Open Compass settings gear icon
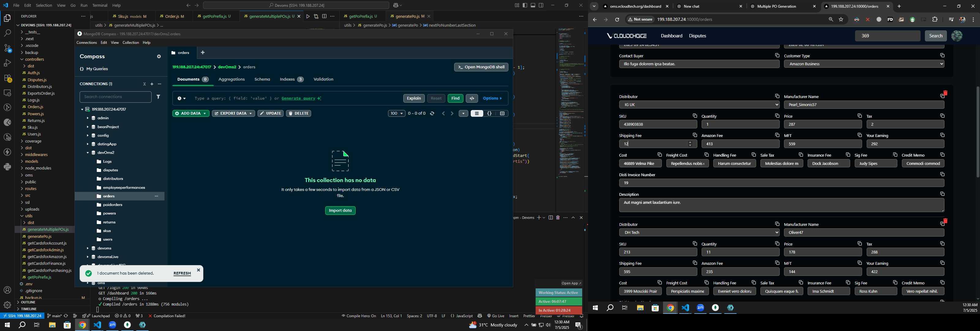Viewport: 980px width, 331px height. pos(159,57)
